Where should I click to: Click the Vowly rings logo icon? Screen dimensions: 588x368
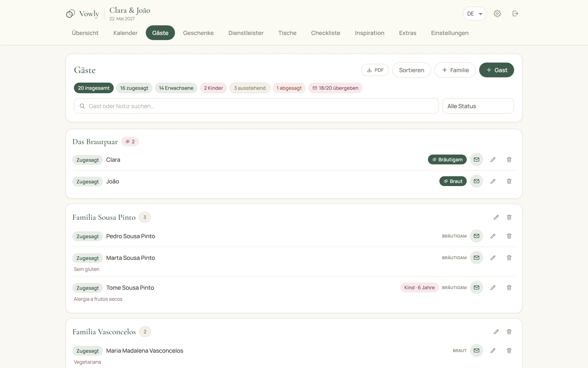[70, 14]
